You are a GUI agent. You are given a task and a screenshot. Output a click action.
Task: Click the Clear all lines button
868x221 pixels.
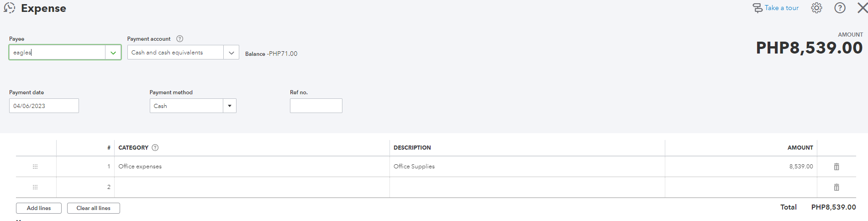tap(93, 208)
